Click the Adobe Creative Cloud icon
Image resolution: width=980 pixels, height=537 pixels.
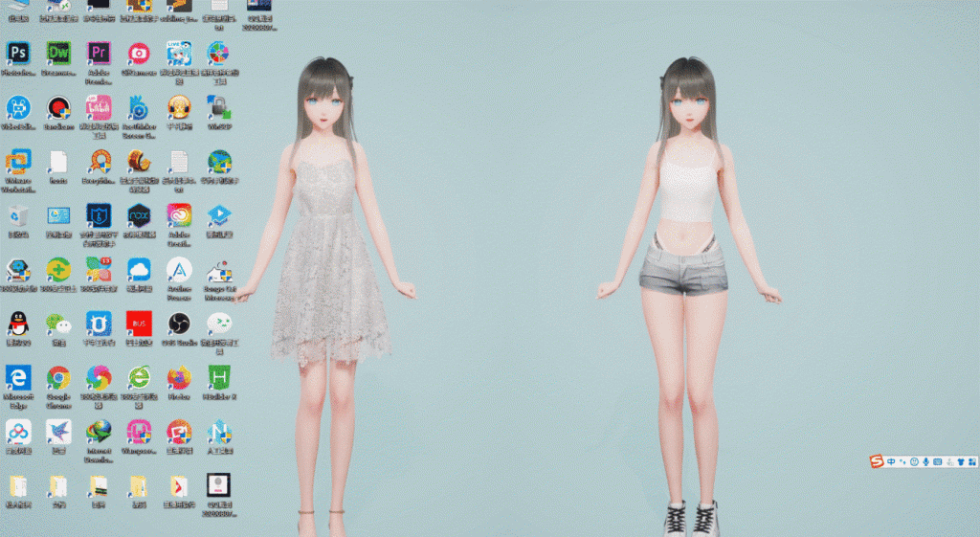(x=179, y=215)
